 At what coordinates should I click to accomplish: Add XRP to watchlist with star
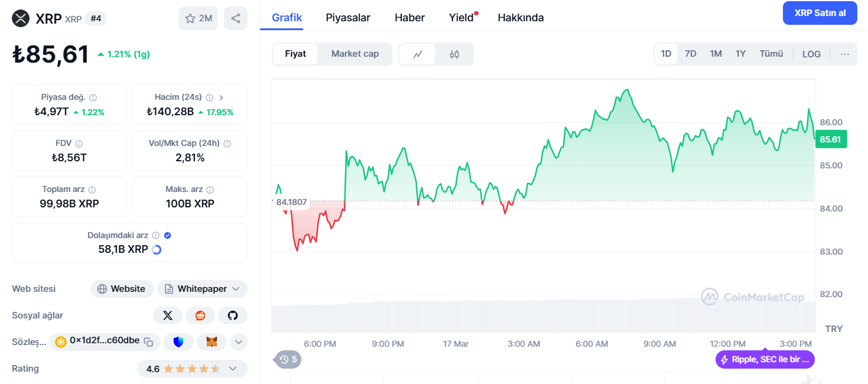point(198,18)
